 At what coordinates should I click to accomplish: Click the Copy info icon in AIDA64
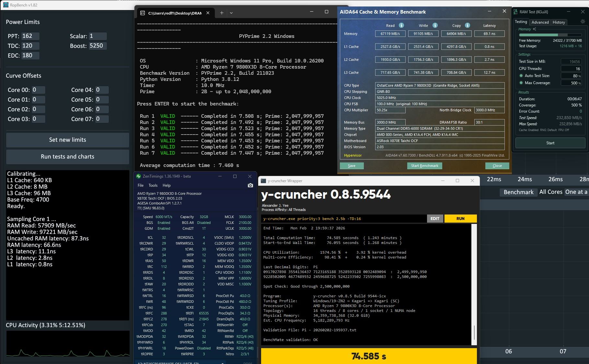click(x=467, y=25)
